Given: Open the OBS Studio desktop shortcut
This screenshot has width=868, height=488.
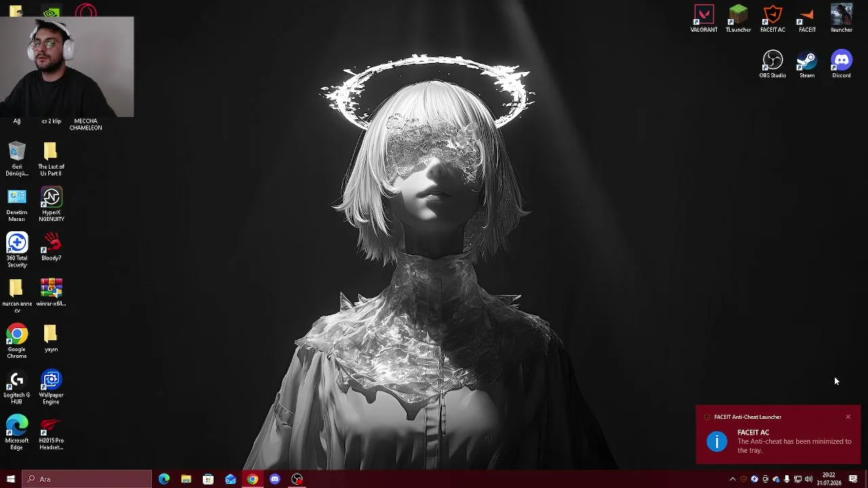Looking at the screenshot, I should click(772, 64).
